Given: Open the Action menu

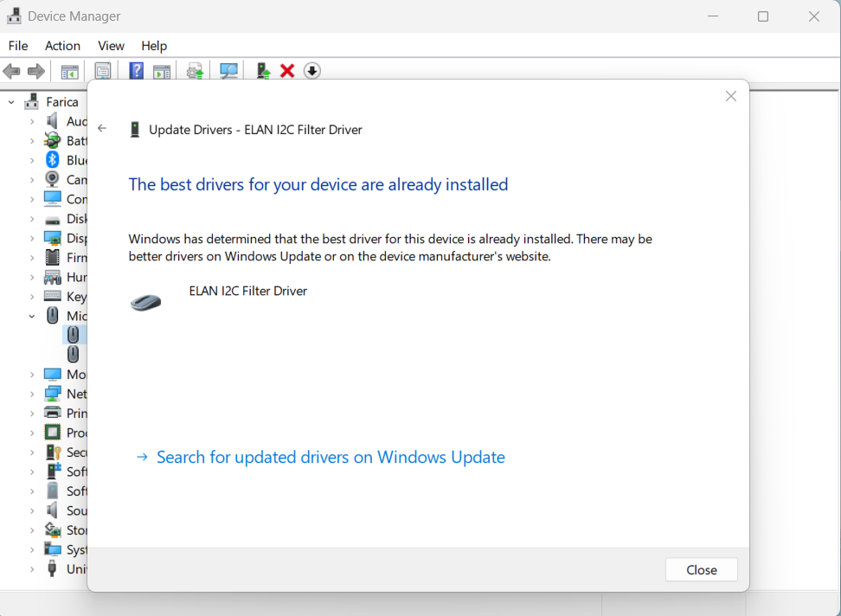Looking at the screenshot, I should [62, 46].
